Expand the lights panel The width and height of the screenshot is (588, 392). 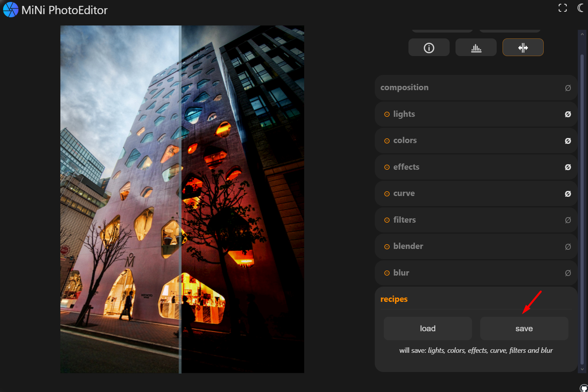point(476,114)
